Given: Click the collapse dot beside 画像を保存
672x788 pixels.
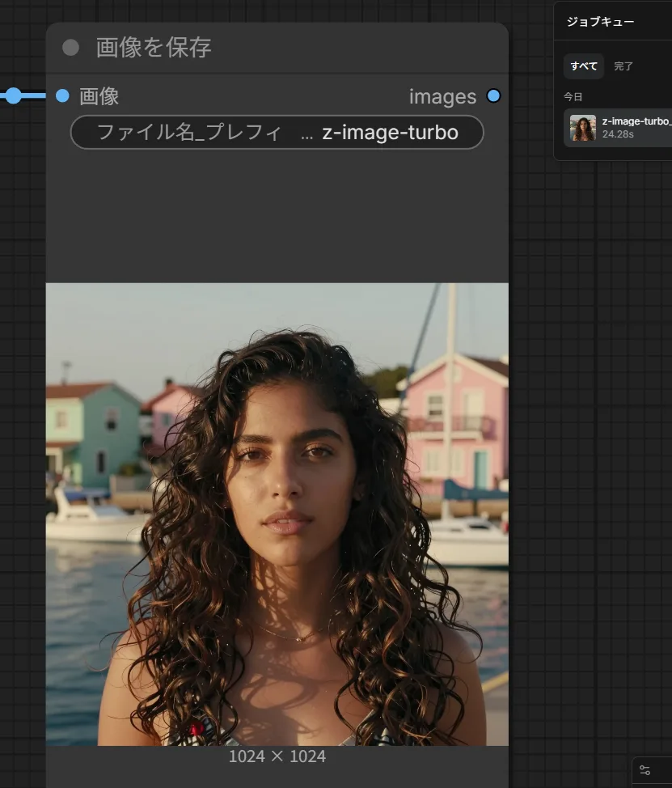Looking at the screenshot, I should (71, 48).
